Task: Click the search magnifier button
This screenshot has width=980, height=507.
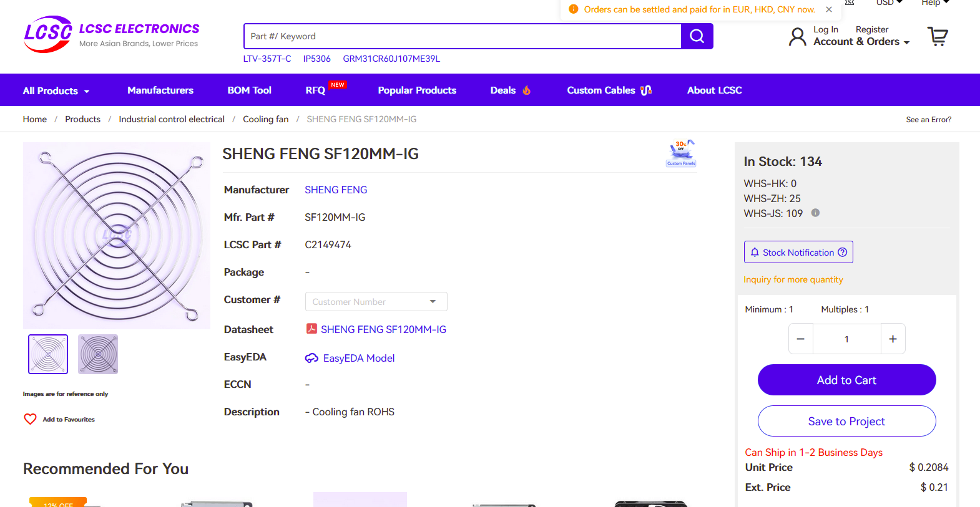Action: [697, 36]
